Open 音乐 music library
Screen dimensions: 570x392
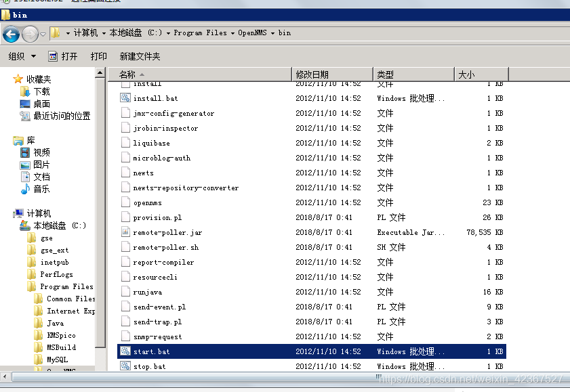coord(35,189)
